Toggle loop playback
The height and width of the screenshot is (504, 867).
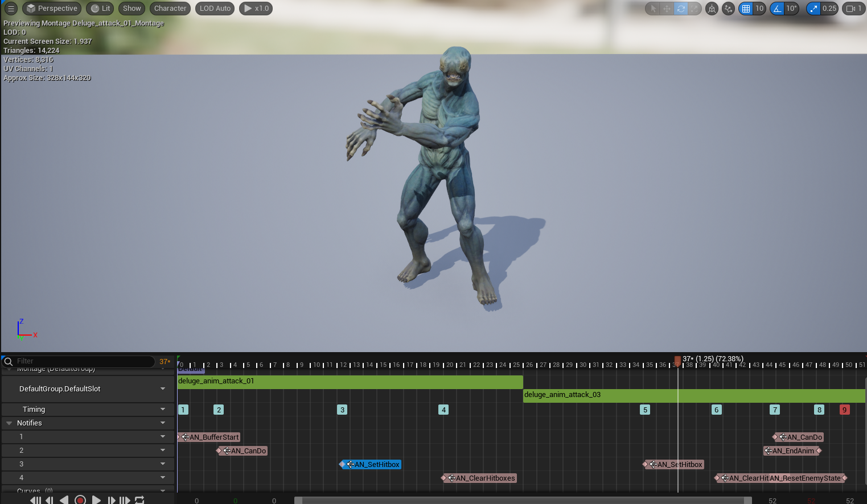click(x=139, y=500)
